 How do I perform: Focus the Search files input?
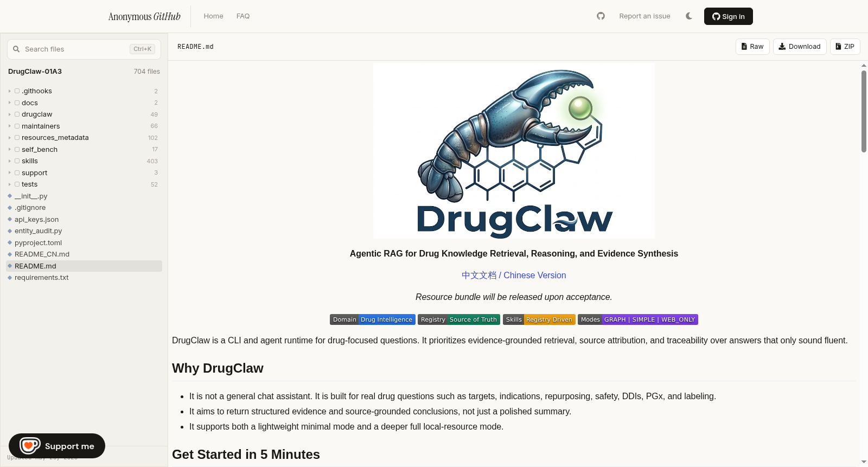(x=84, y=49)
